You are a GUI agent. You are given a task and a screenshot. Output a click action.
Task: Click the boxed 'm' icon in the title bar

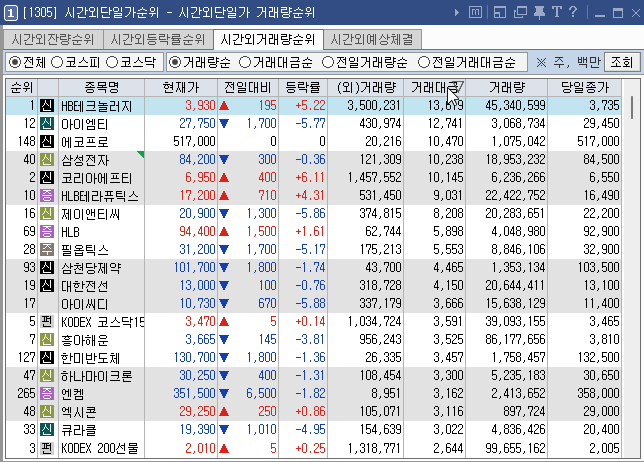475,12
